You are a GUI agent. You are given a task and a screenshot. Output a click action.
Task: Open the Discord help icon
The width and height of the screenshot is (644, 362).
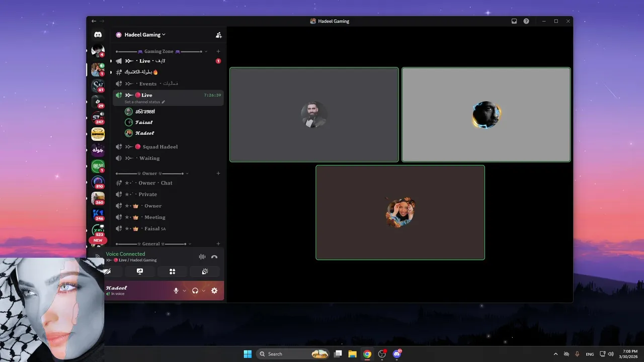(526, 21)
